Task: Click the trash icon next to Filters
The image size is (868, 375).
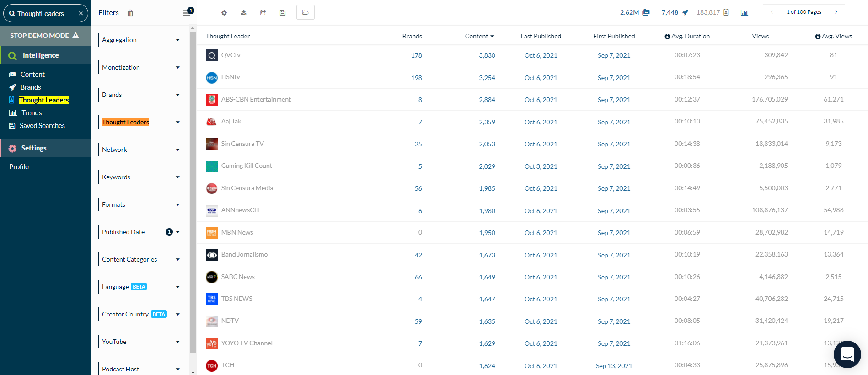Action: [x=130, y=13]
